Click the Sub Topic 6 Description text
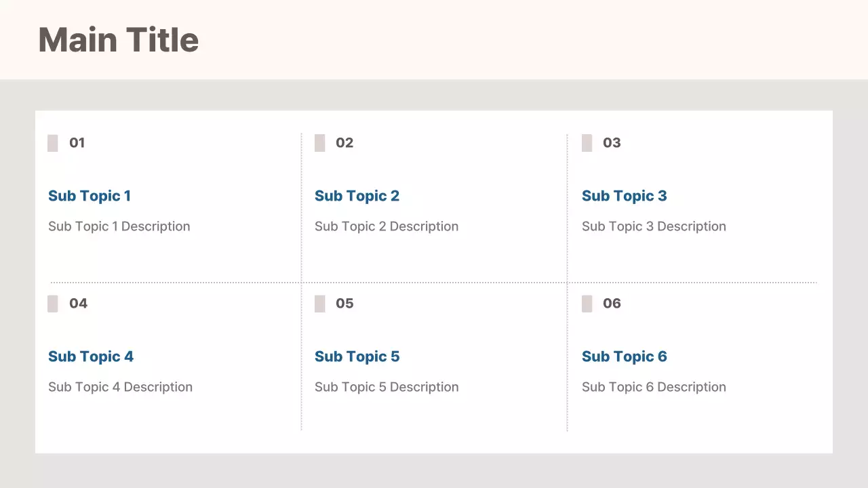This screenshot has width=868, height=488. [x=654, y=387]
